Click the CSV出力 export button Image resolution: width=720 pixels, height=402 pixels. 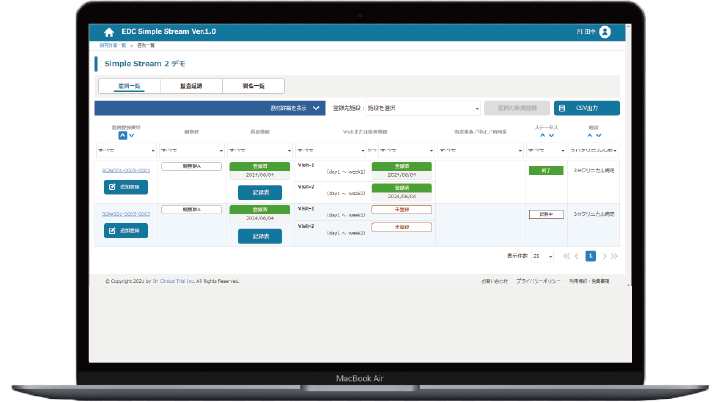(586, 108)
